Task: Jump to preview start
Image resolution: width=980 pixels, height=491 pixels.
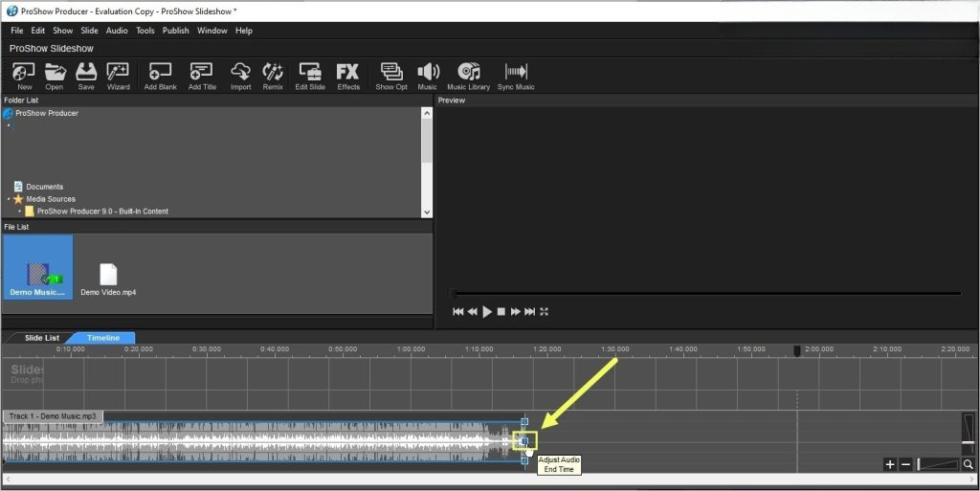Action: (458, 312)
